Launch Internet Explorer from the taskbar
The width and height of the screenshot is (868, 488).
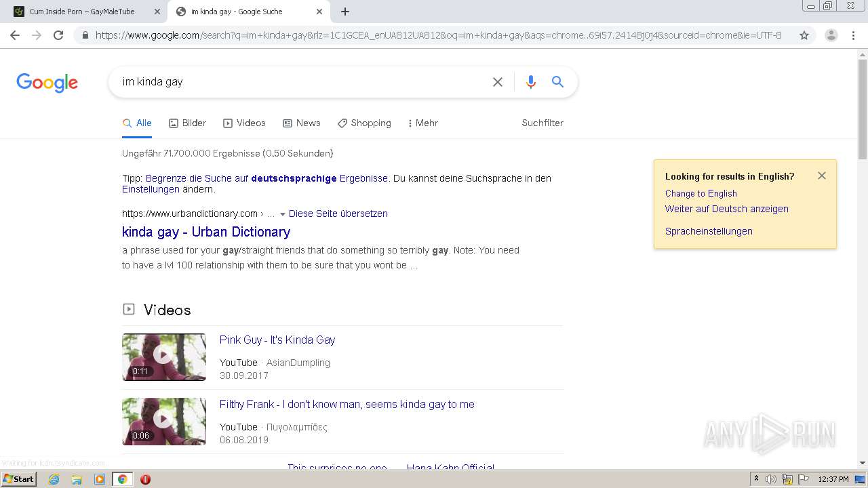coord(54,479)
